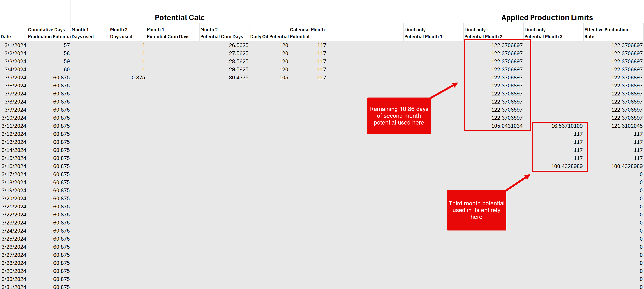The image size is (644, 289).
Task: Select the 105 daily oil potential cell
Action: coord(284,77)
